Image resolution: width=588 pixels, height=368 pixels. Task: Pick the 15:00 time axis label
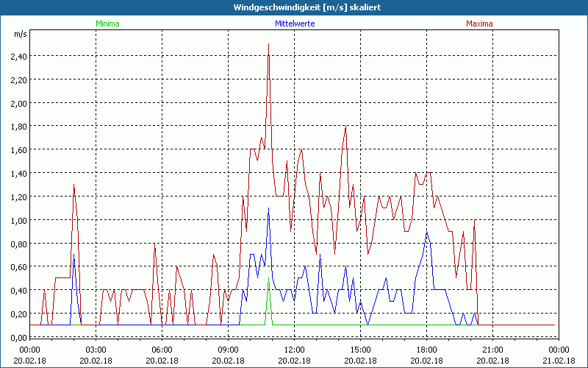click(360, 350)
